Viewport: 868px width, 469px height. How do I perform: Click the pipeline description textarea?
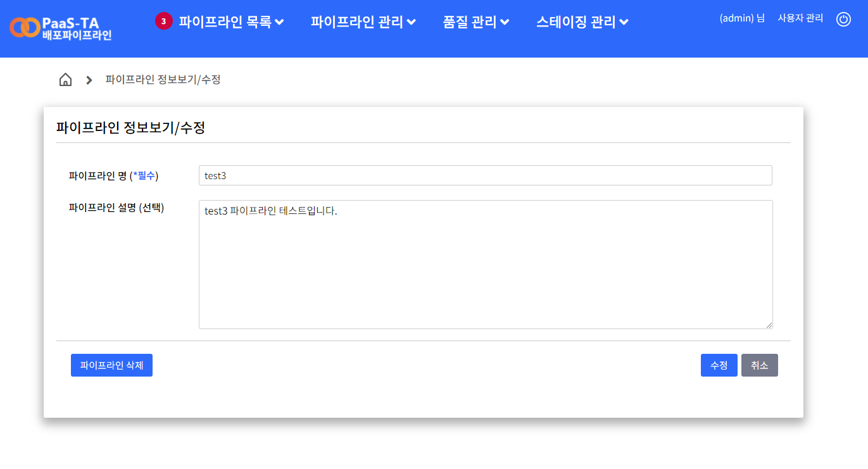point(485,265)
